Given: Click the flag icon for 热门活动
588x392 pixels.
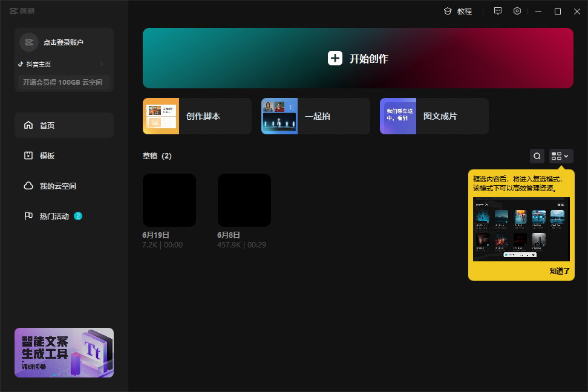Looking at the screenshot, I should (28, 216).
